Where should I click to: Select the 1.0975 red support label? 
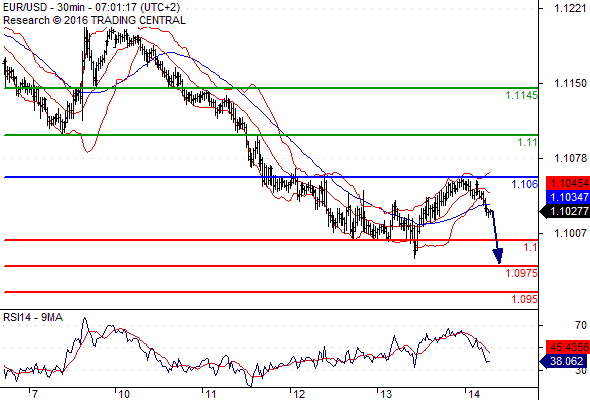coord(521,273)
